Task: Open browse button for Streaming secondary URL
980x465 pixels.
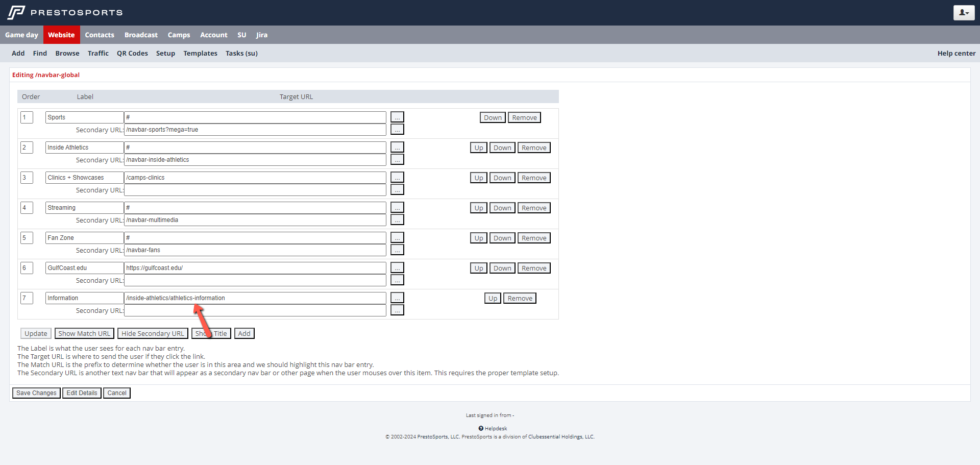Action: point(397,220)
